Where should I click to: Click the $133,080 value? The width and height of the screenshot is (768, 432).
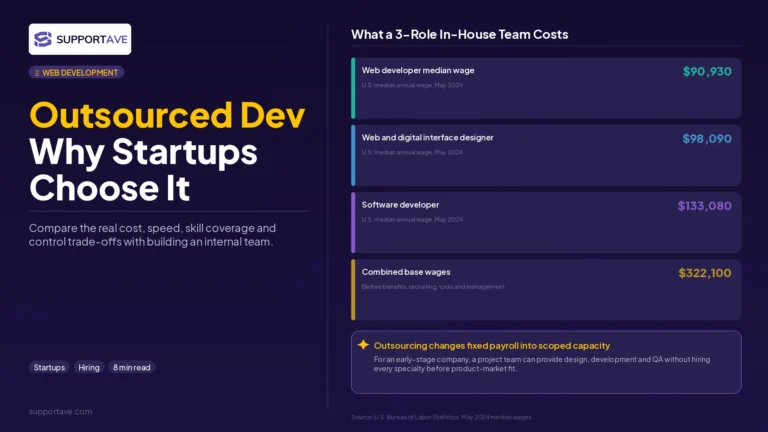click(704, 206)
